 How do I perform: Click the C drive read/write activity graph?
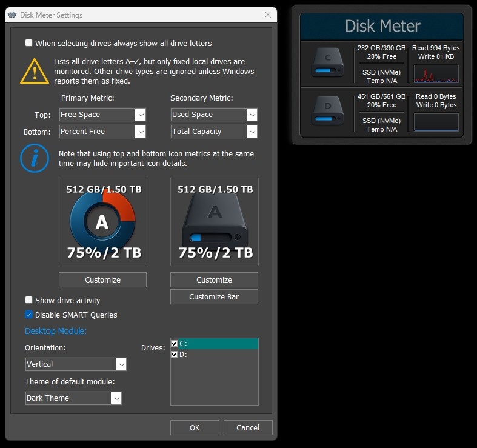(x=436, y=74)
